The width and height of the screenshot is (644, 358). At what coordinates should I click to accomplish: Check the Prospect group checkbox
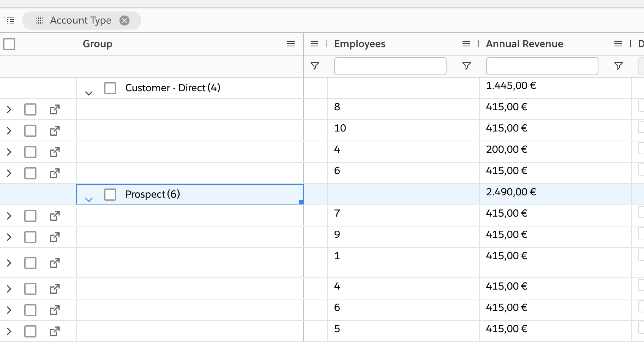pyautogui.click(x=110, y=195)
